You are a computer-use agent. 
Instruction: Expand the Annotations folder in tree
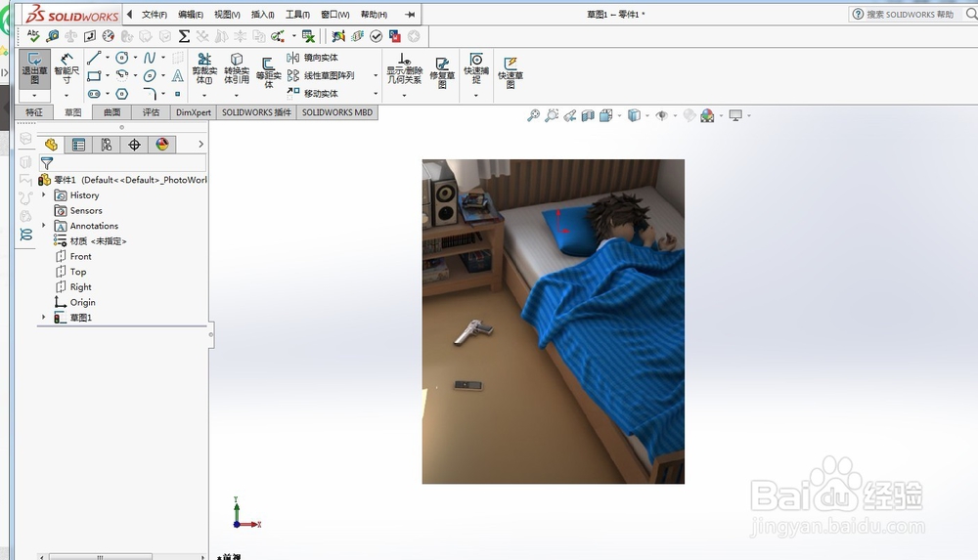point(44,225)
